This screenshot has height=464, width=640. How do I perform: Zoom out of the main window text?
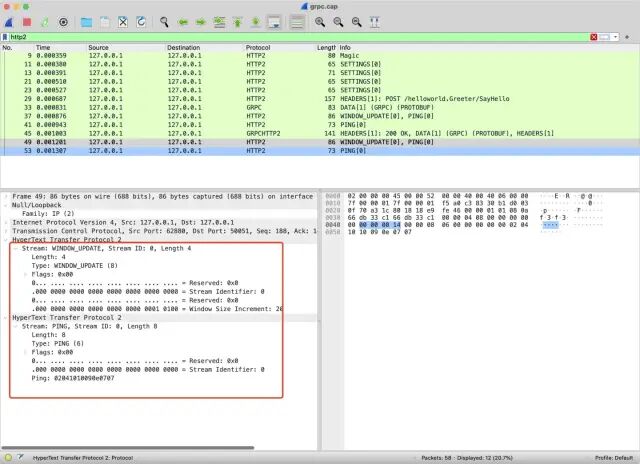pyautogui.click(x=338, y=22)
